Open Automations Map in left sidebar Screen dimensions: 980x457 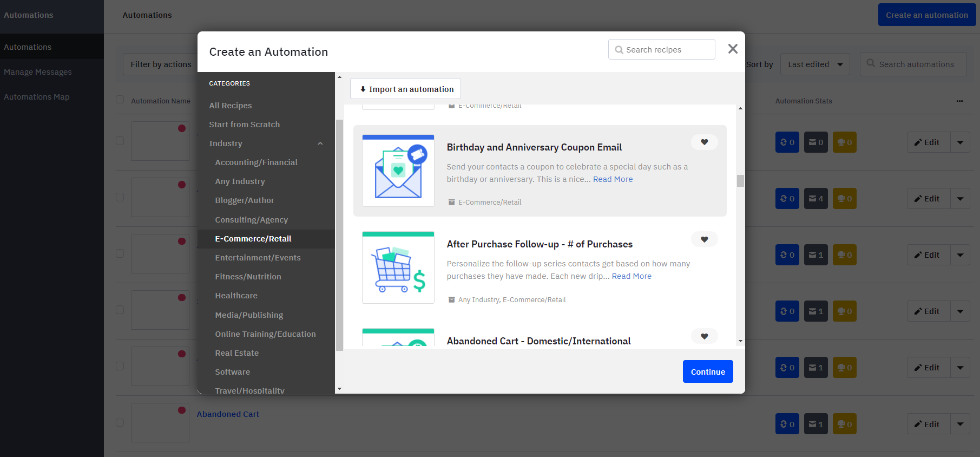coord(37,97)
